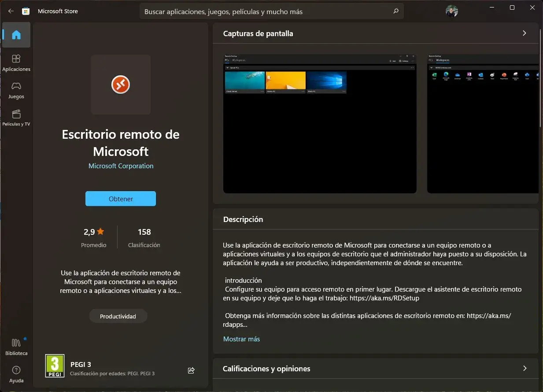543x392 pixels.
Task: Click the rating star icon
Action: pos(100,231)
